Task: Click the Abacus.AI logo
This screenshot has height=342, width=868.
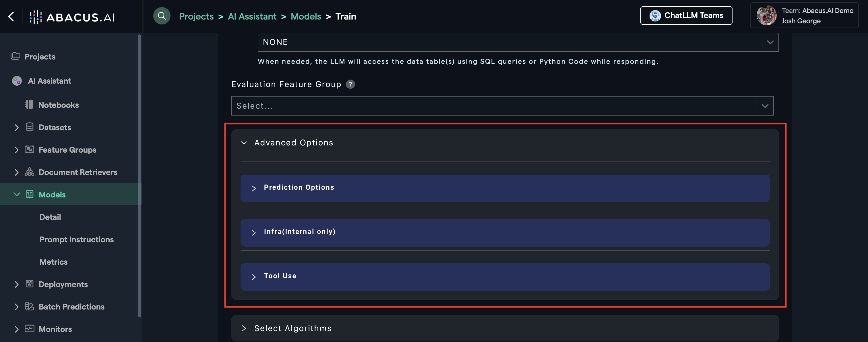Action: [x=72, y=17]
